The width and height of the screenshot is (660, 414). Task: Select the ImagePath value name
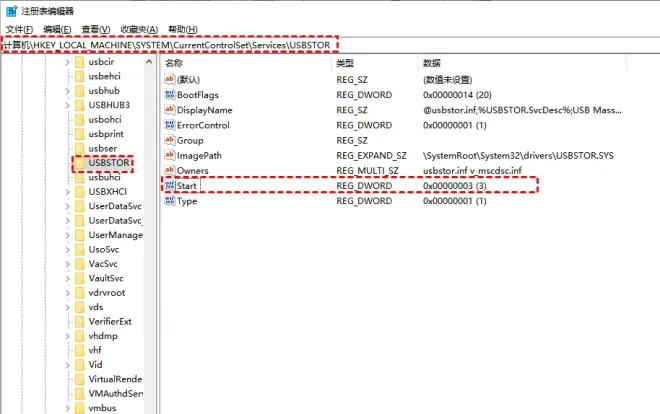point(199,155)
